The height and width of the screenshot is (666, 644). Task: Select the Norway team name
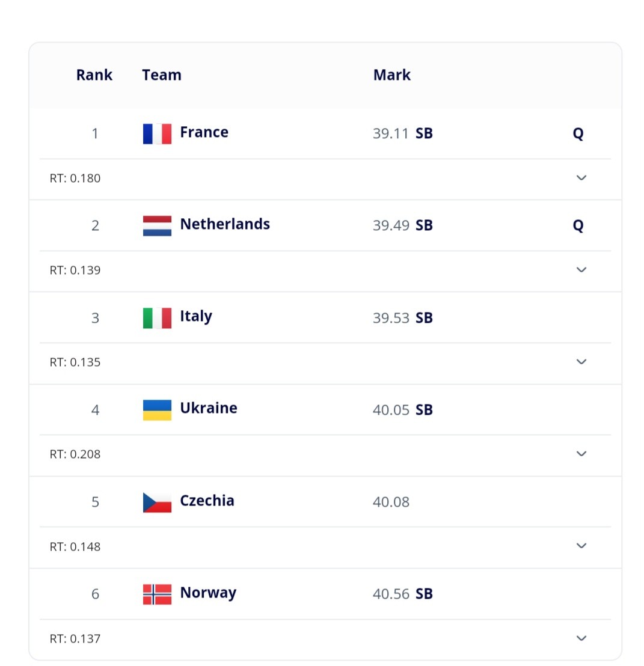coord(208,593)
